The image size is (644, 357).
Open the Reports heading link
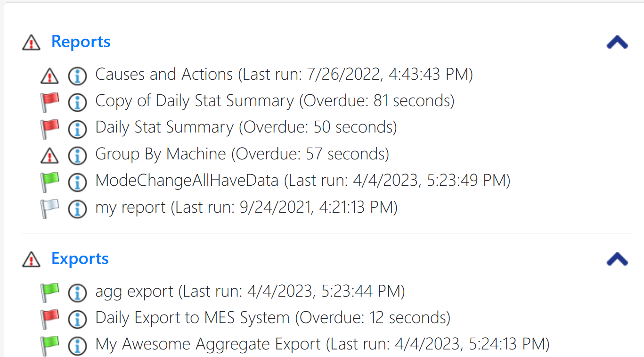coord(81,42)
